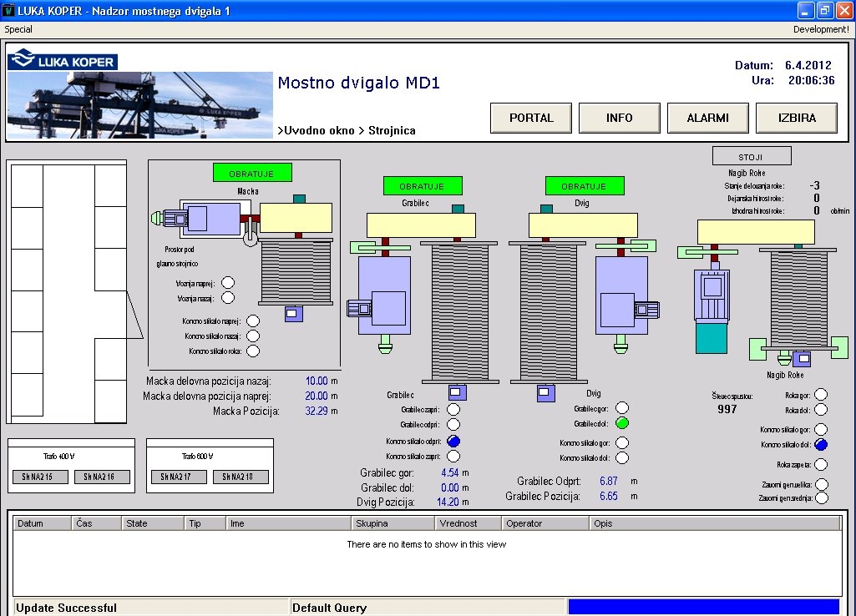Screen dimensions: 856x616
Task: Click blue 'Koncno stikalo odprt' indicator
Action: tap(453, 441)
